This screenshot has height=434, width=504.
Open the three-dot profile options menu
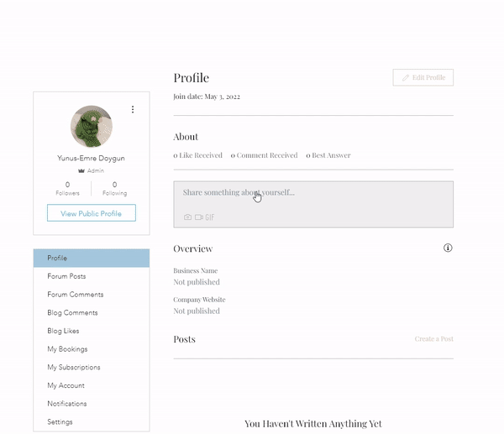(x=133, y=109)
